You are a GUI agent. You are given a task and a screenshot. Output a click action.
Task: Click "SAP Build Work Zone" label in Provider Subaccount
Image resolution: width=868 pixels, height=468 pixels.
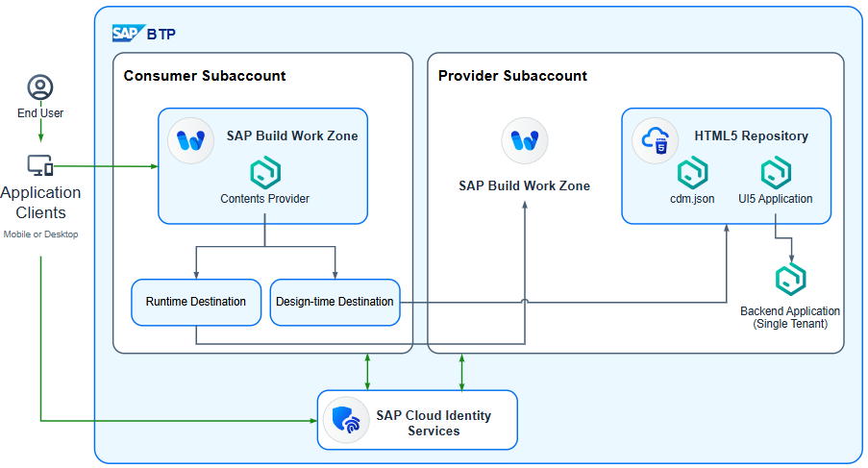(x=524, y=185)
